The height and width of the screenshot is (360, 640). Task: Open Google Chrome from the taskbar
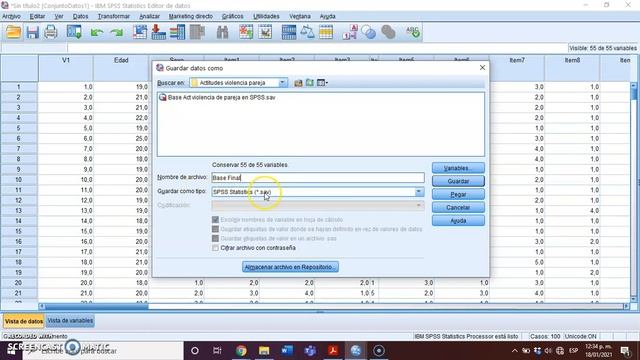241,350
